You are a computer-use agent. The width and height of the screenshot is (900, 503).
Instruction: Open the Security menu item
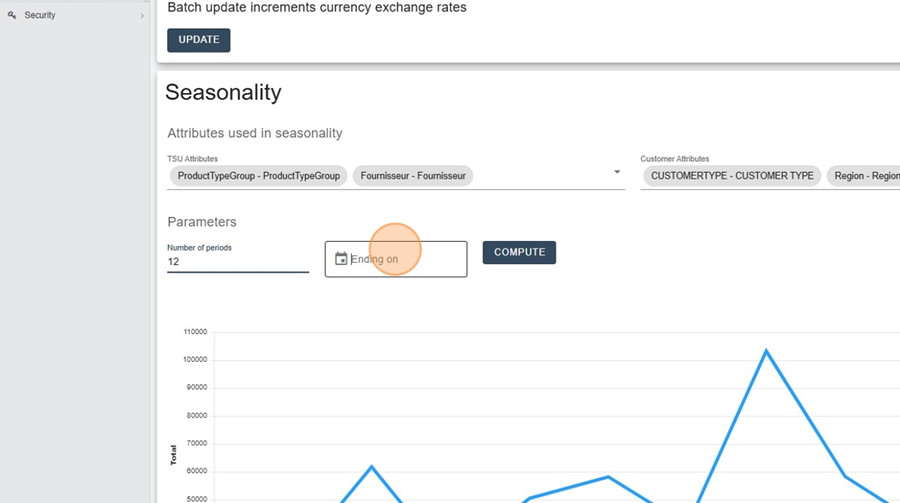coord(75,15)
